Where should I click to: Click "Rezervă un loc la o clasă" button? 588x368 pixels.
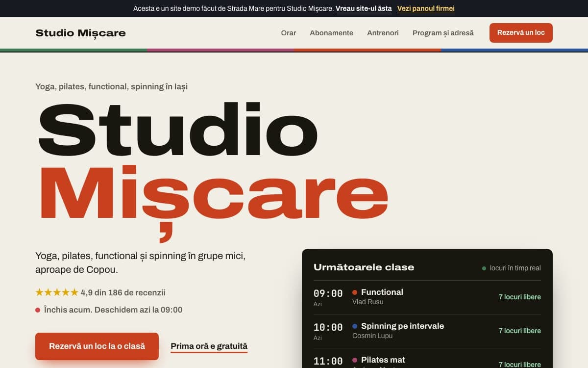(x=97, y=346)
